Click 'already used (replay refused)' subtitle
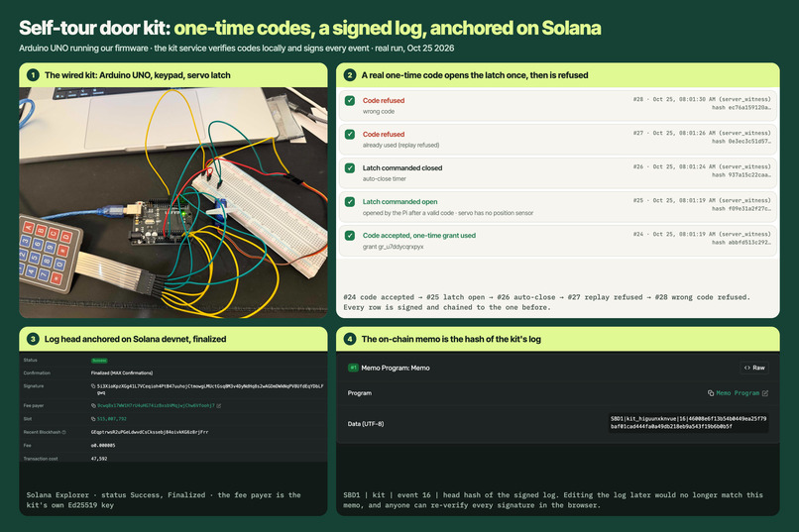799x532 pixels. tap(400, 145)
